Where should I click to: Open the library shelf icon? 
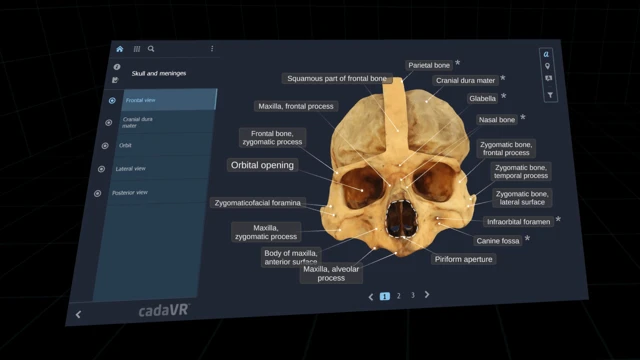(x=137, y=49)
